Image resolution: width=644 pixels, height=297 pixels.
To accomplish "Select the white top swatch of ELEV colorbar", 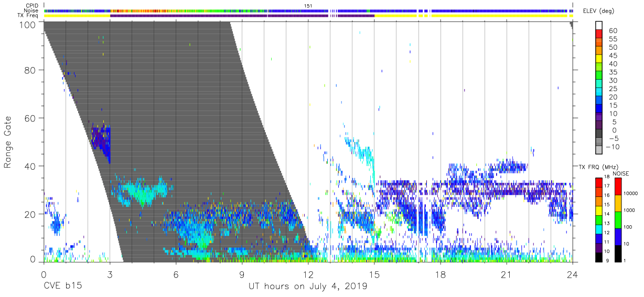I will 599,26.
